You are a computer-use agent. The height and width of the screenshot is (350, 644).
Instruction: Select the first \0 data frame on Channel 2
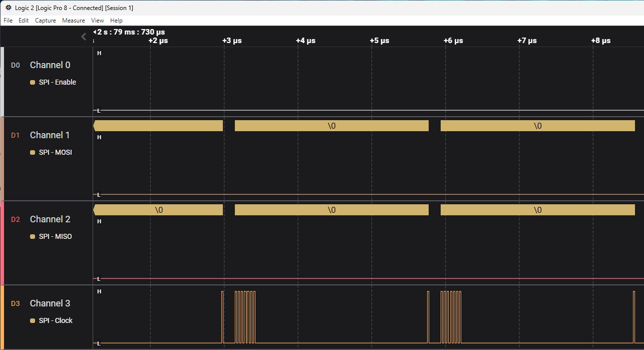pyautogui.click(x=158, y=210)
